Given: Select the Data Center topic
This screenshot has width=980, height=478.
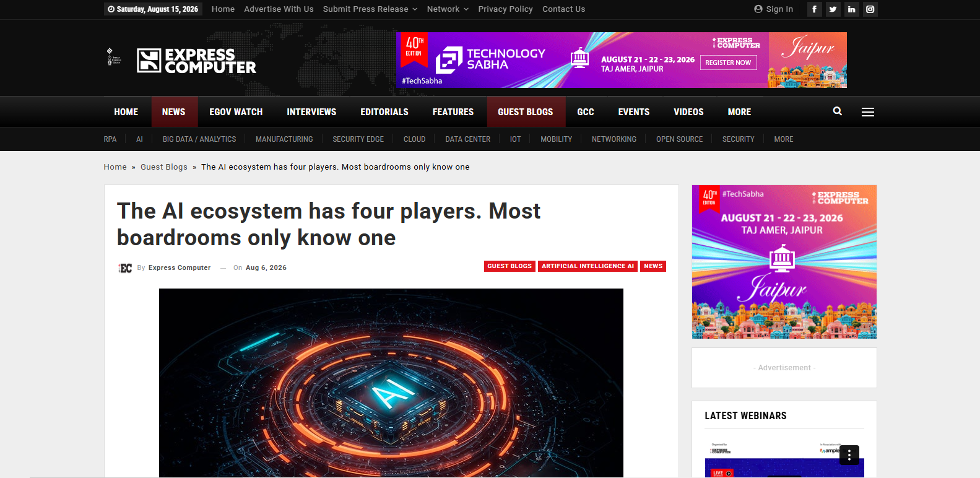Looking at the screenshot, I should click(x=467, y=139).
